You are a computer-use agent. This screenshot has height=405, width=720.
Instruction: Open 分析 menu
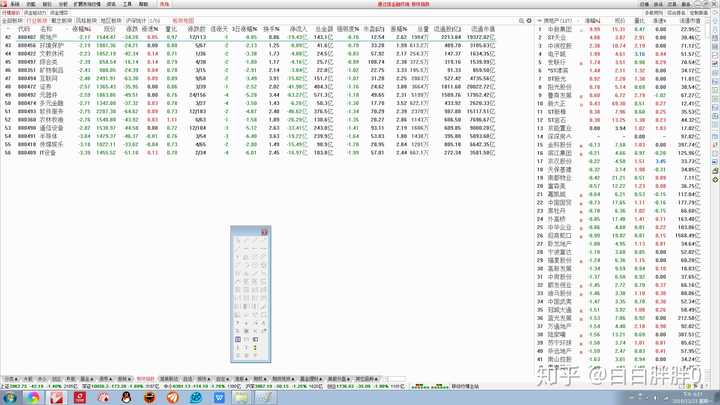(63, 4)
